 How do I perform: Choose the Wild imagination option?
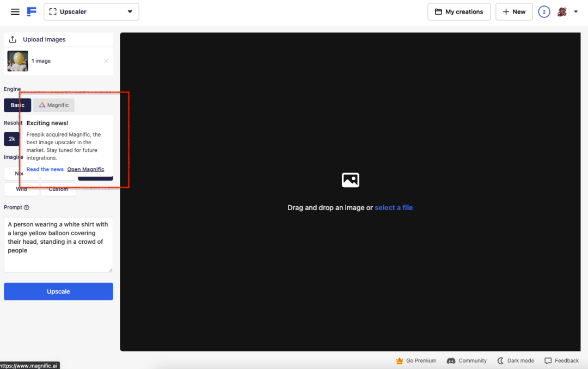click(x=21, y=189)
